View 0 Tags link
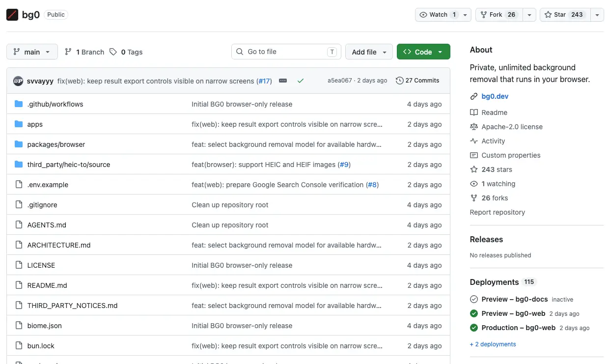 (x=126, y=52)
